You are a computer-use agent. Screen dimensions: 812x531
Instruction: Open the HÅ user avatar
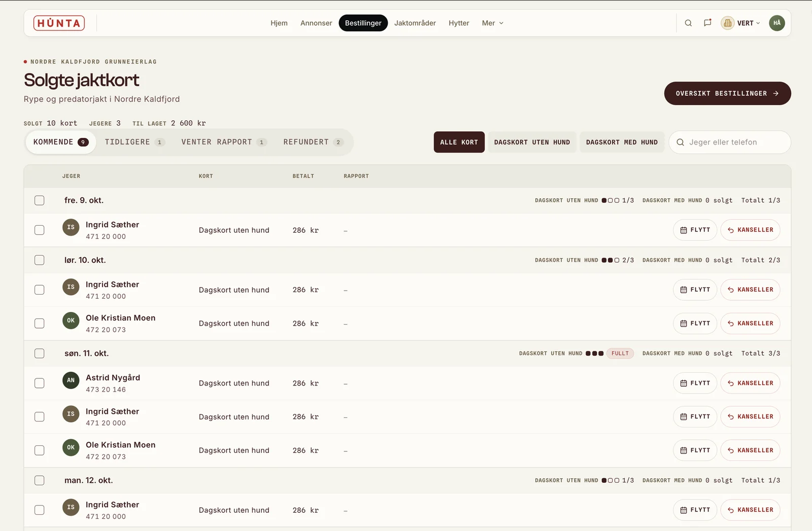click(x=777, y=23)
